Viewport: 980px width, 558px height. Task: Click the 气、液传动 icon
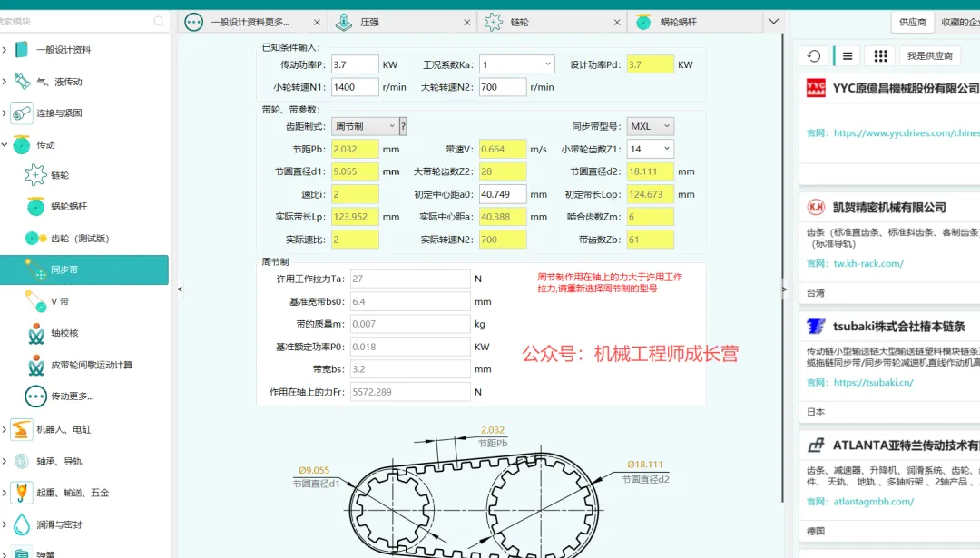click(x=22, y=82)
